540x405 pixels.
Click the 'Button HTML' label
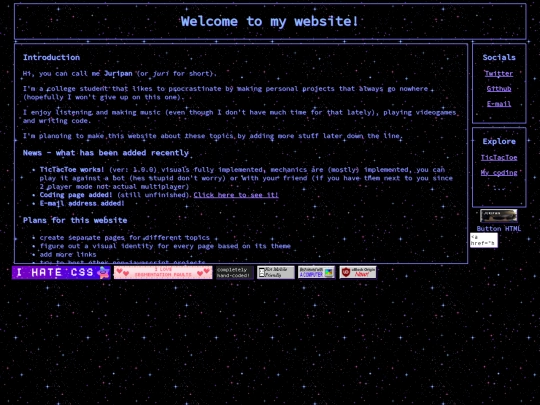499,229
